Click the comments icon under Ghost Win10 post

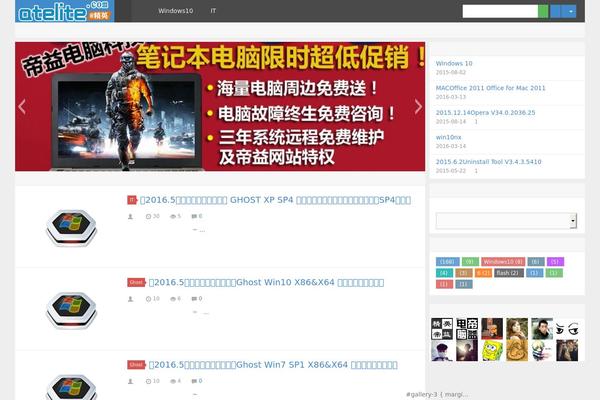(194, 299)
